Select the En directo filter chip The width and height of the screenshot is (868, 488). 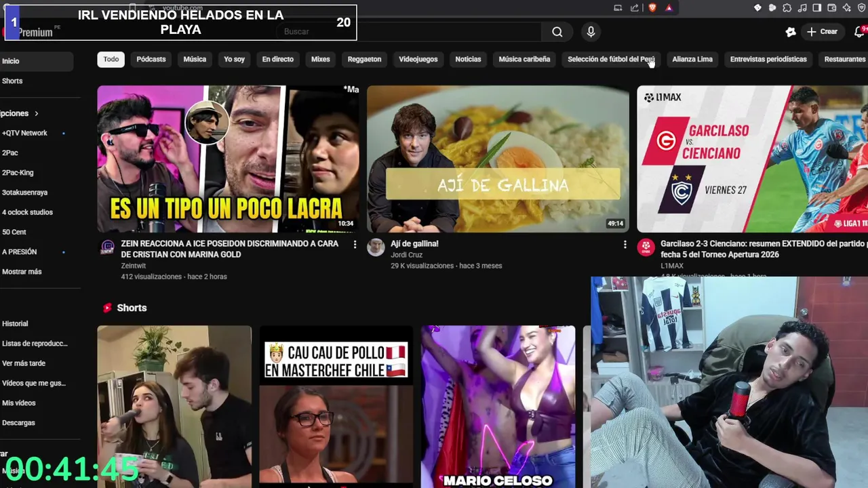[278, 59]
